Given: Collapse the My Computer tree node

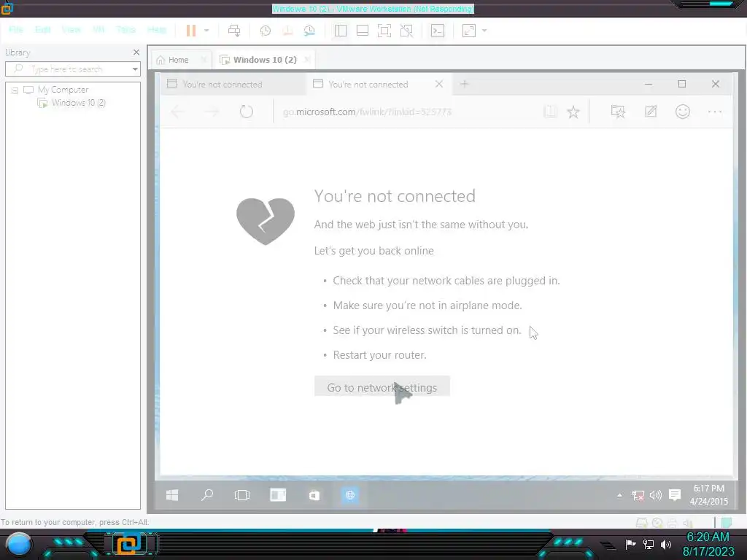Looking at the screenshot, I should click(x=15, y=90).
